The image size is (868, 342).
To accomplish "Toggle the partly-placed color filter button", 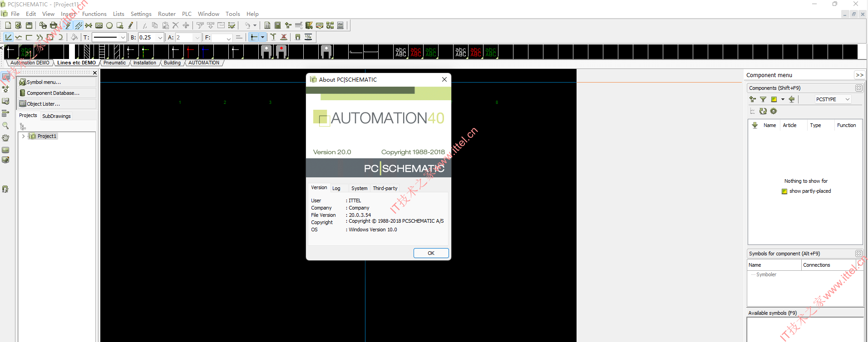I will (x=774, y=99).
